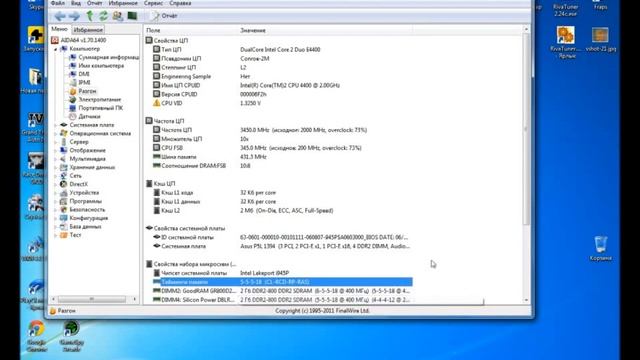Click the green chip icon in toolbar
The width and height of the screenshot is (640, 360).
pos(132,16)
